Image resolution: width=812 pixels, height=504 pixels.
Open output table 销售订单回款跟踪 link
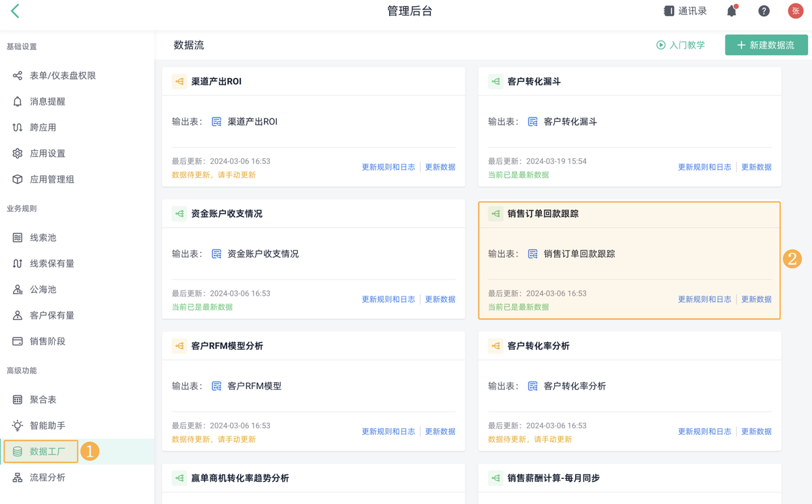coord(579,254)
